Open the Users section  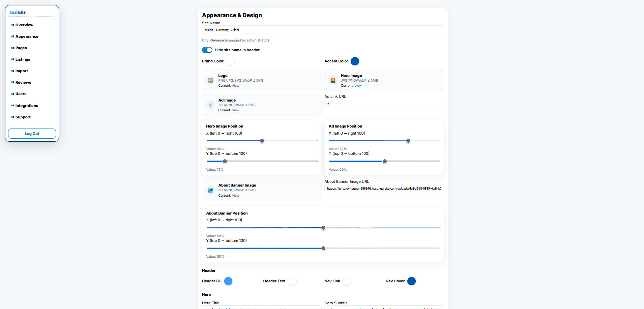[x=21, y=94]
